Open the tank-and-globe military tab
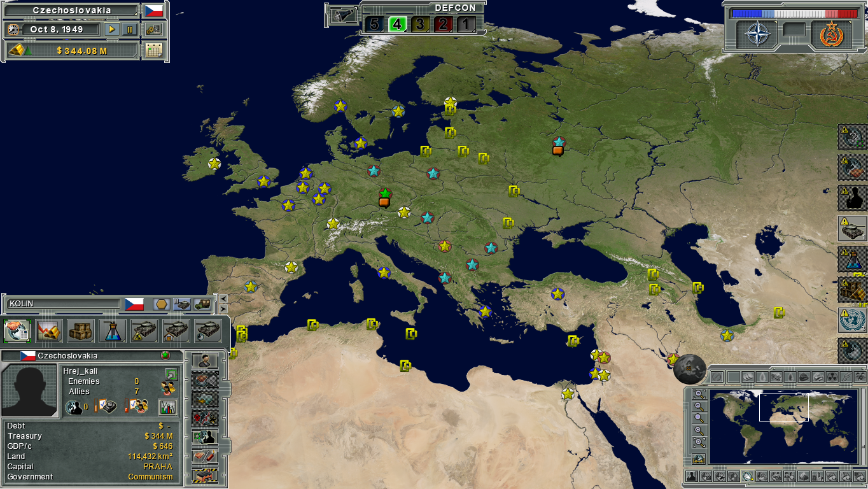The image size is (868, 489). (208, 330)
